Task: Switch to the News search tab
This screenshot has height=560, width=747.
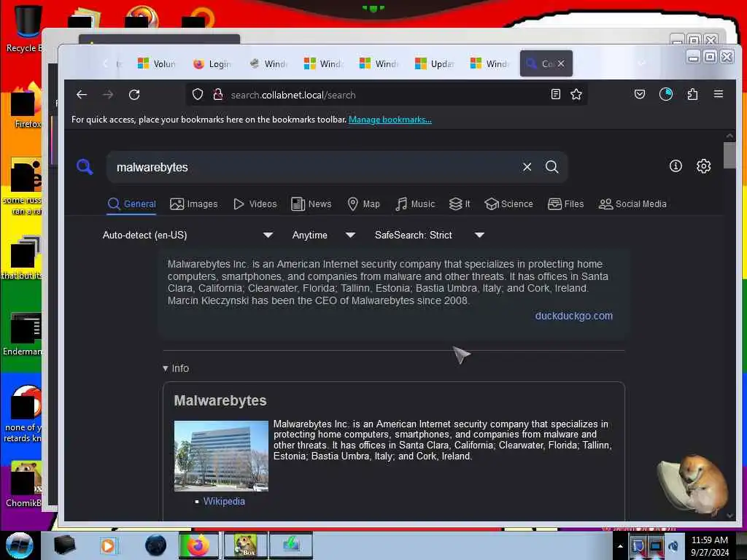Action: point(311,204)
